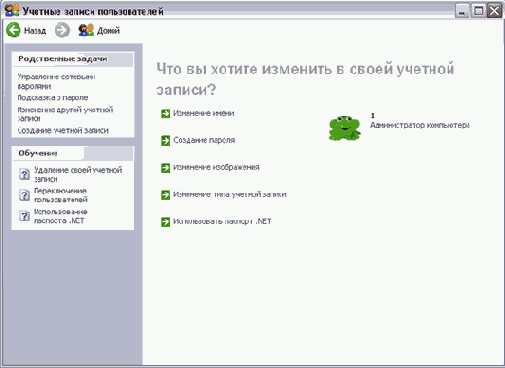Click Обучение panel header
Image resolution: width=505 pixels, height=368 pixels.
pyautogui.click(x=73, y=153)
